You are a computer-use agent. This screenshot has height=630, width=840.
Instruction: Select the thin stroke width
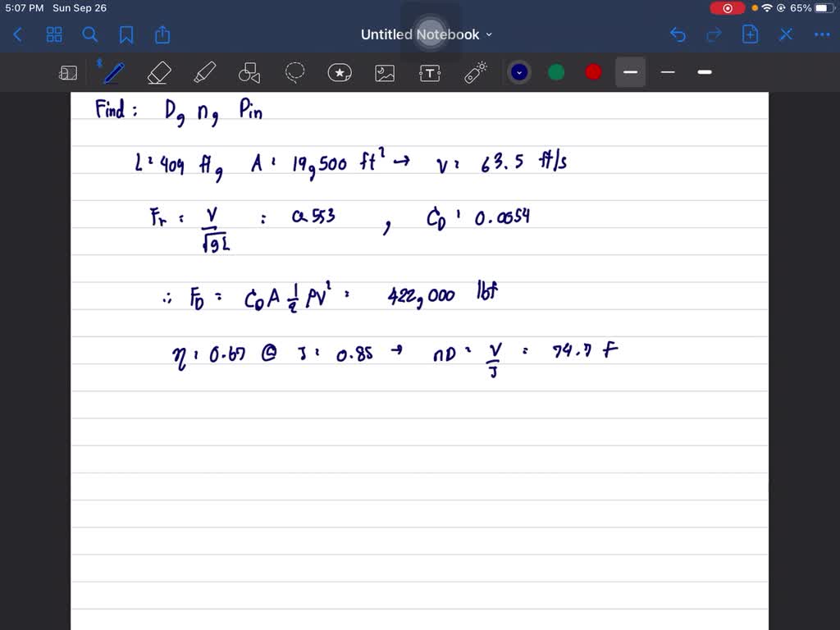point(667,72)
